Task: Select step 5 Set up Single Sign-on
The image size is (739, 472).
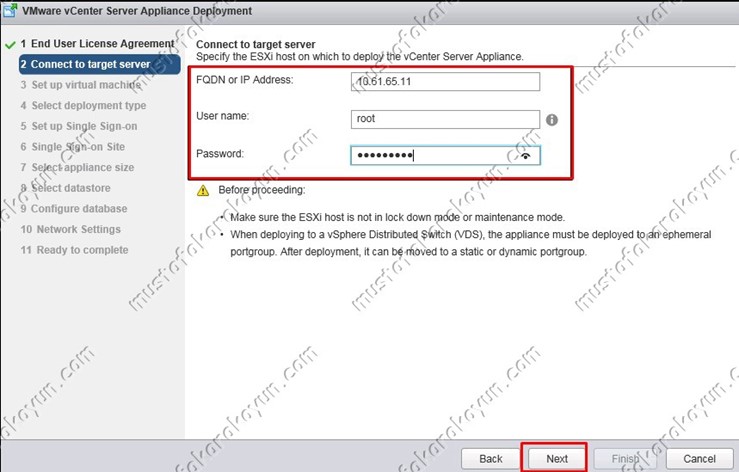Action: 79,126
